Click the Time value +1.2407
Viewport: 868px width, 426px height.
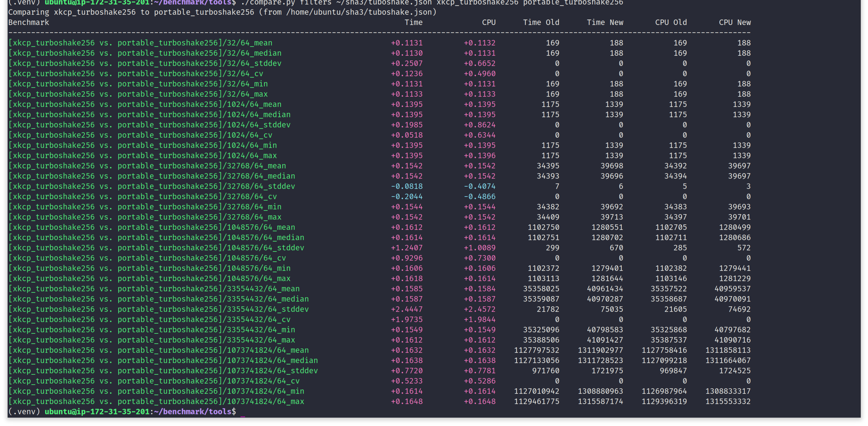coord(407,248)
